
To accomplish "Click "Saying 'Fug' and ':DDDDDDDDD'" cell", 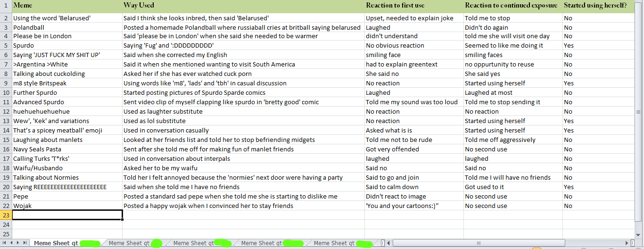I will pos(243,45).
